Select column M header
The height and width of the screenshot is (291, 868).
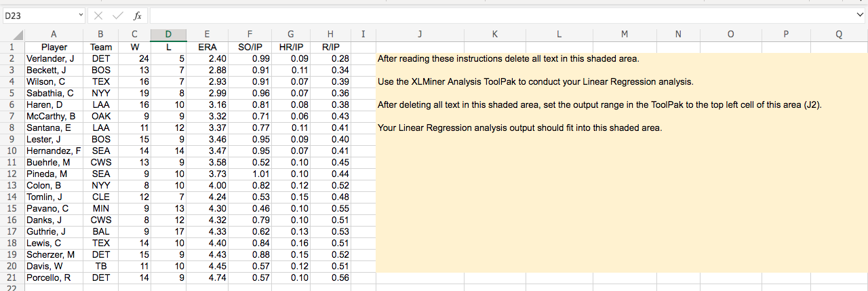coord(624,35)
